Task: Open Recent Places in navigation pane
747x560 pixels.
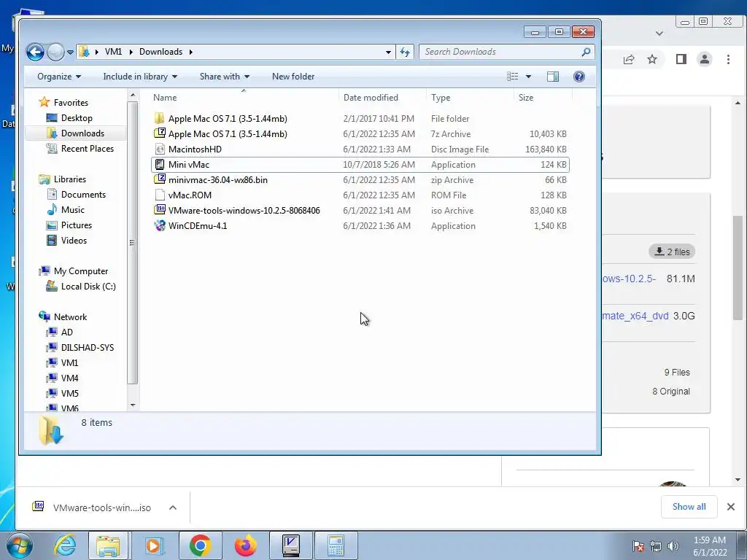Action: point(88,149)
